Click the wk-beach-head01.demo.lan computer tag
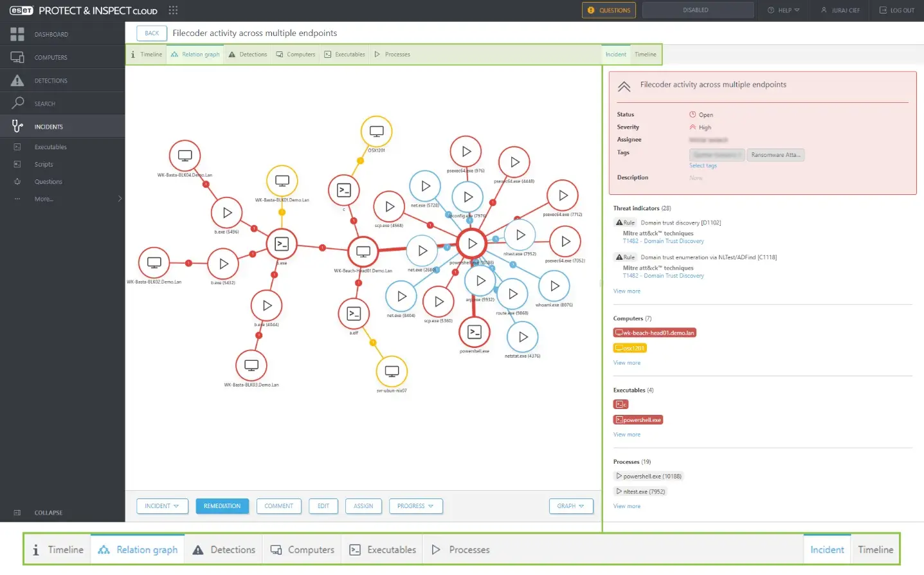Image resolution: width=924 pixels, height=575 pixels. pos(655,333)
